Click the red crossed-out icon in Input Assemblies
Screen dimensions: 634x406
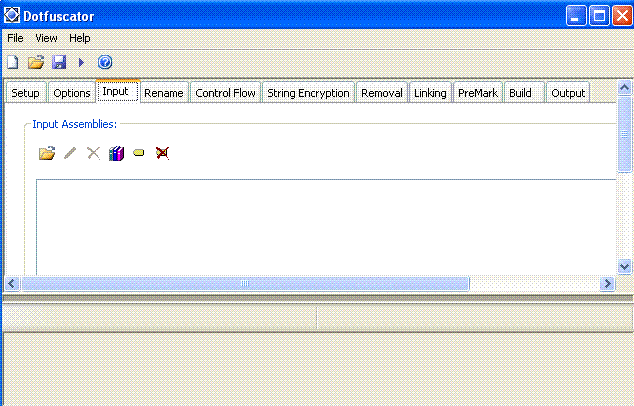[x=163, y=153]
